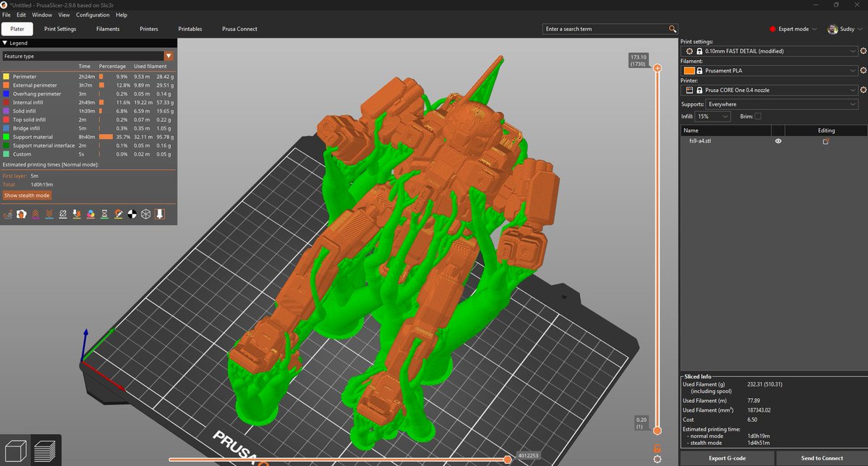This screenshot has width=868, height=466.
Task: Toggle custom G-code icon in legend
Action: [x=118, y=213]
